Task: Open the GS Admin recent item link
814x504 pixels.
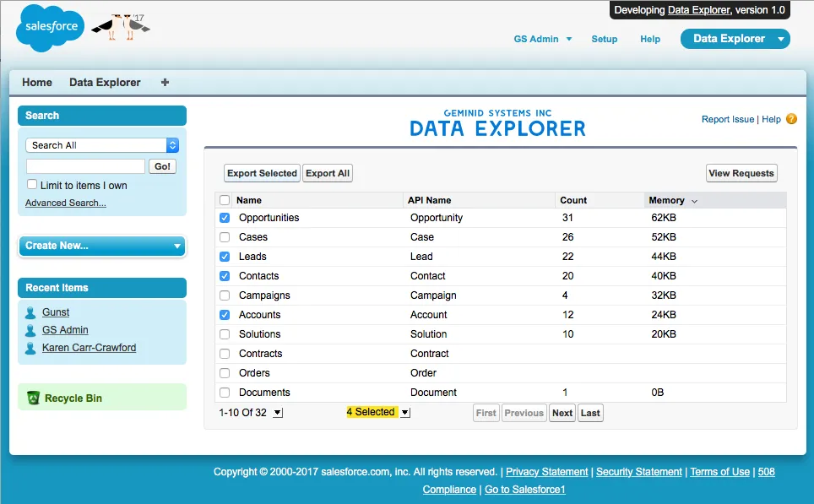Action: click(65, 330)
